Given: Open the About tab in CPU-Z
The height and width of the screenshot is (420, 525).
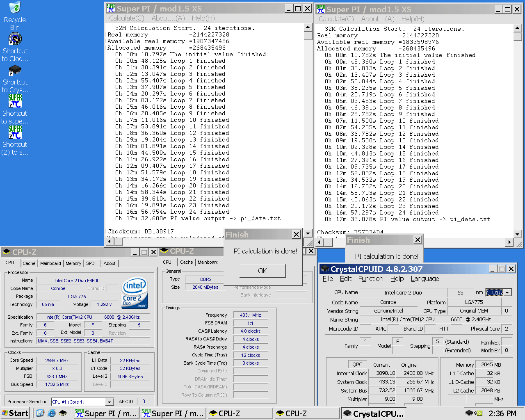Looking at the screenshot, I should click(x=110, y=263).
